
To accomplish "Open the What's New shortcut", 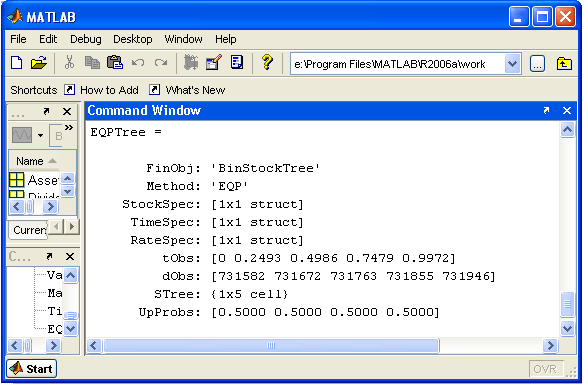I will [x=187, y=90].
